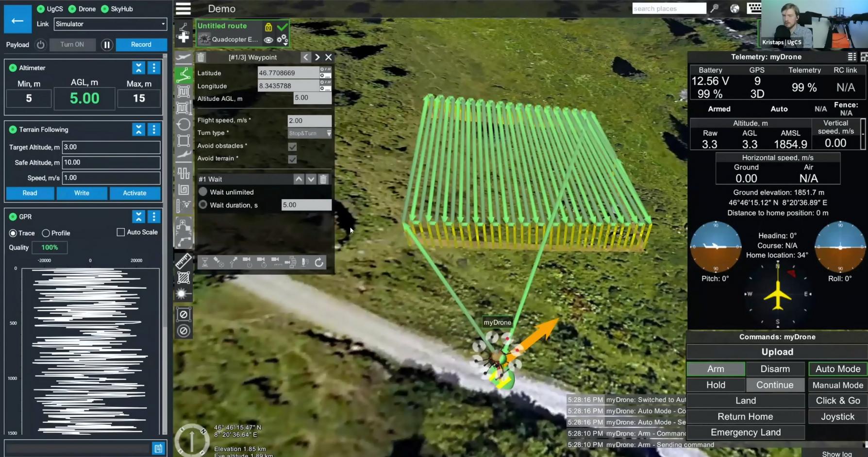Click the Return Home command
This screenshot has width=868, height=457.
[745, 417]
